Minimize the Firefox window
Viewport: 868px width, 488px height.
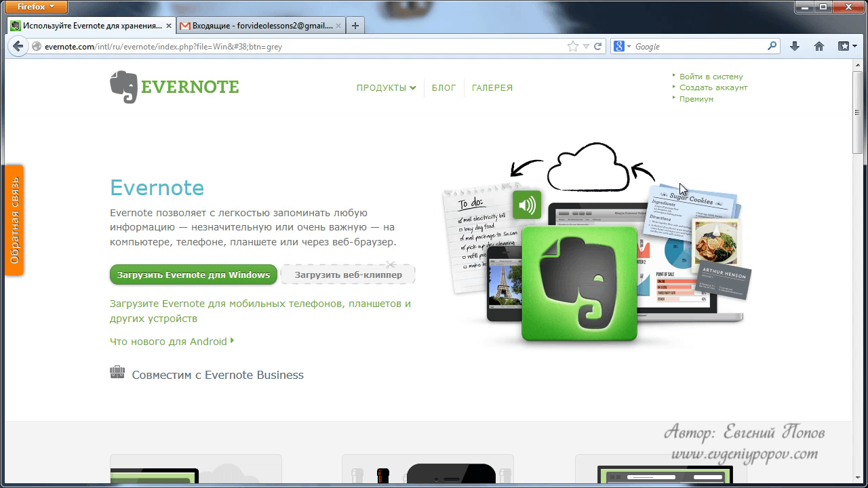point(806,5)
